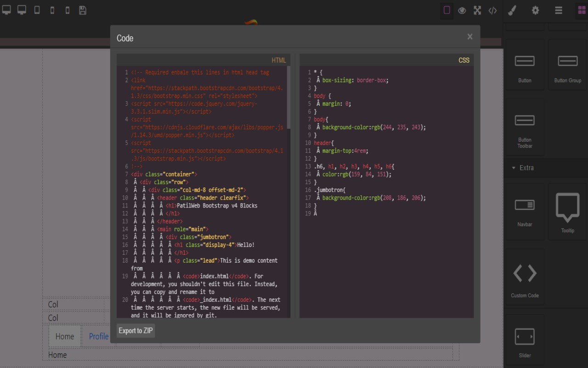Open the Style Manager paintbrush
Image resolution: width=588 pixels, height=368 pixels.
pos(512,10)
